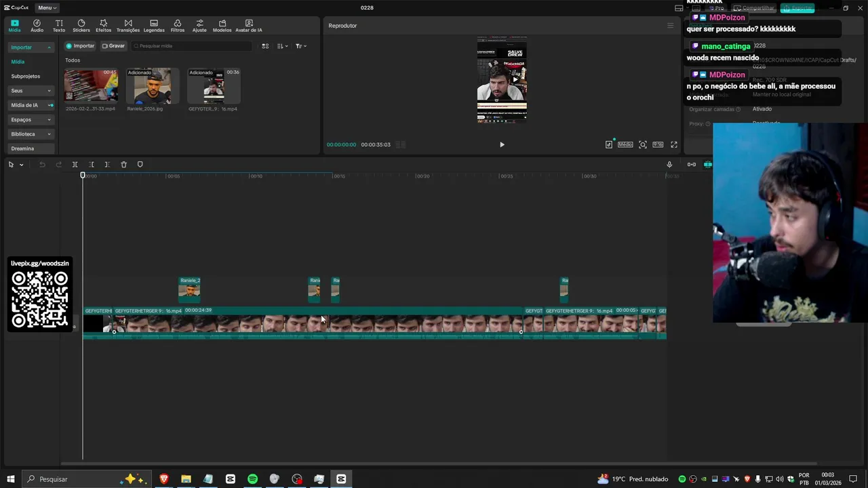Open the Áudio tab
Image resolution: width=868 pixels, height=488 pixels.
(x=37, y=26)
